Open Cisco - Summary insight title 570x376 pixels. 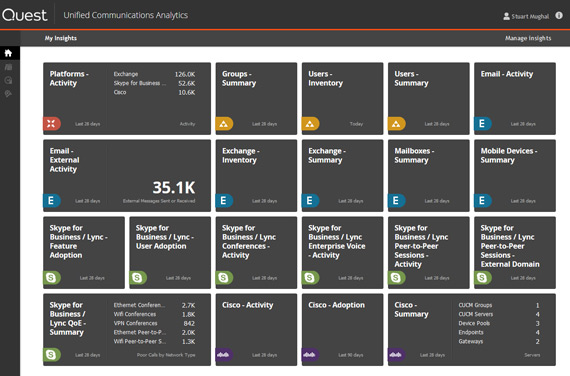click(x=411, y=309)
